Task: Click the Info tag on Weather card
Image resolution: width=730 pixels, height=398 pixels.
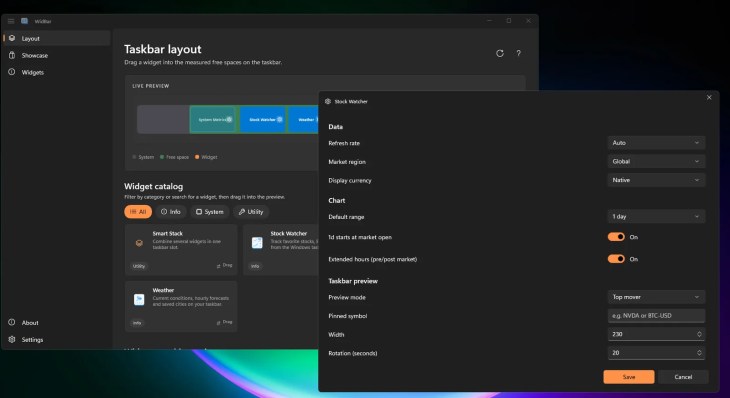Action: click(x=137, y=323)
